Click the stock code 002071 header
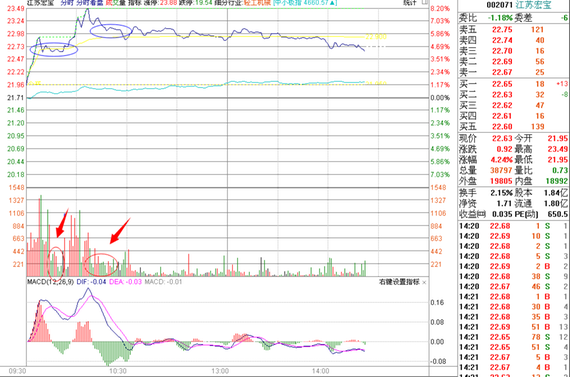 click(499, 5)
